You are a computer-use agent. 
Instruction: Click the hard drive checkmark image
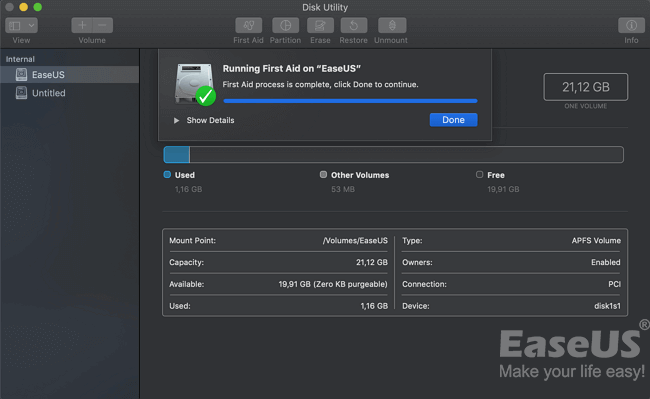pyautogui.click(x=195, y=85)
